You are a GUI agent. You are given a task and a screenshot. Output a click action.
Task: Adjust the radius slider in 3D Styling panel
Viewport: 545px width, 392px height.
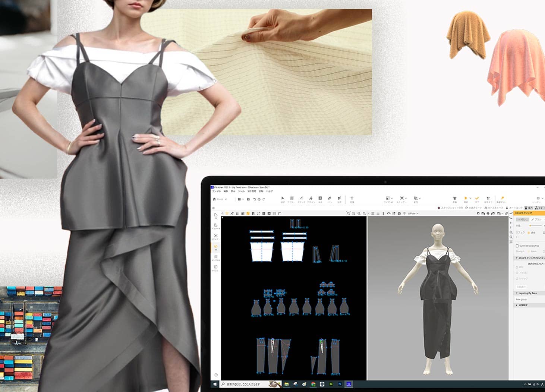coord(536,226)
